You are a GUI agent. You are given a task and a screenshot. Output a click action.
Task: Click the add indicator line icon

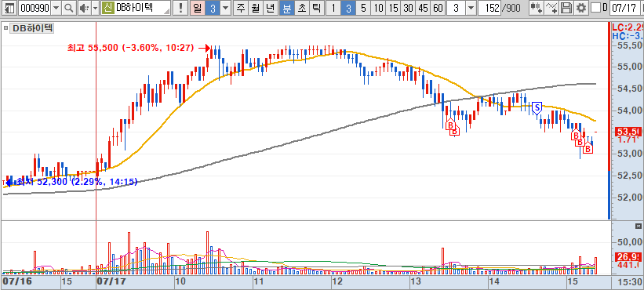click(551, 8)
